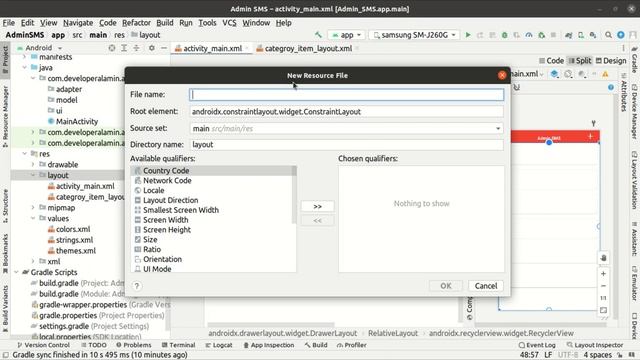Viewport: 640px width, 360px height.
Task: Click the help question mark in dialog
Action: coord(137,286)
